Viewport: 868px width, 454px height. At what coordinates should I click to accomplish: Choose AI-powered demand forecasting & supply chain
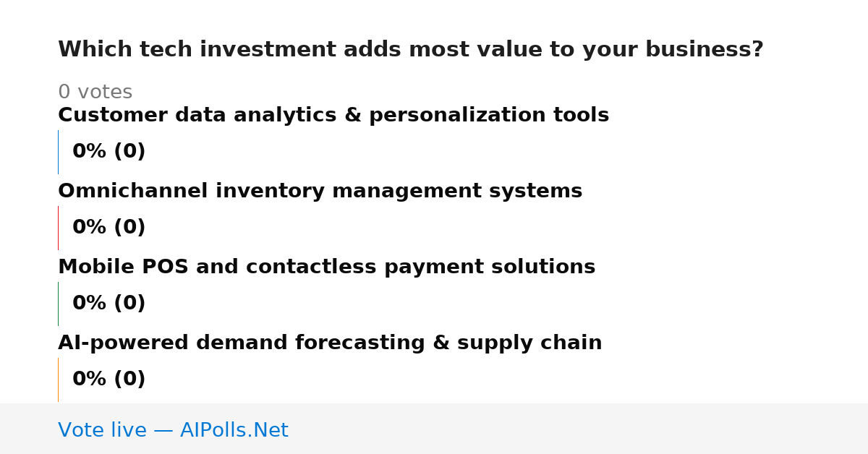point(330,343)
